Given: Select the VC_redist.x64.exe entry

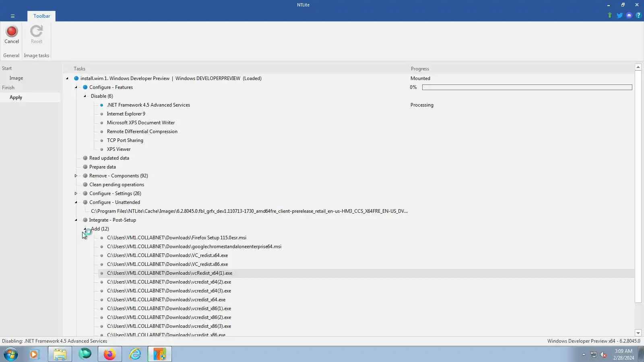Looking at the screenshot, I should click(167, 255).
